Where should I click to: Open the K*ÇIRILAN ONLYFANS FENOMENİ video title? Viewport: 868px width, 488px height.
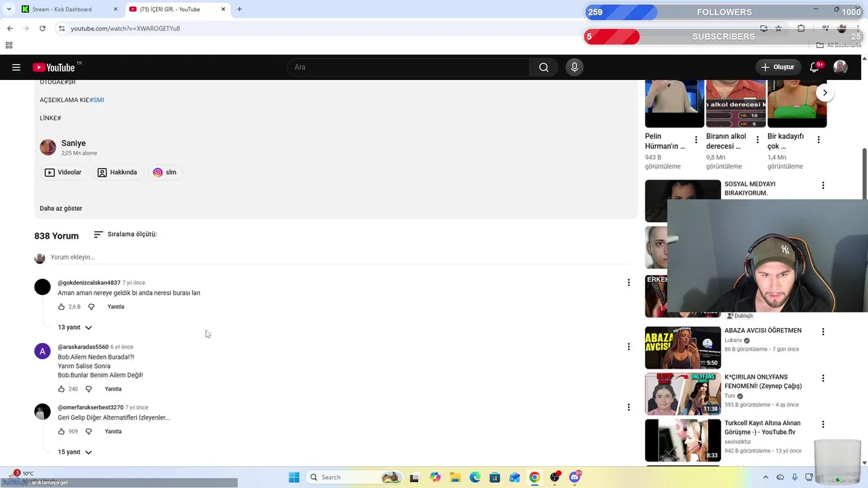click(763, 381)
